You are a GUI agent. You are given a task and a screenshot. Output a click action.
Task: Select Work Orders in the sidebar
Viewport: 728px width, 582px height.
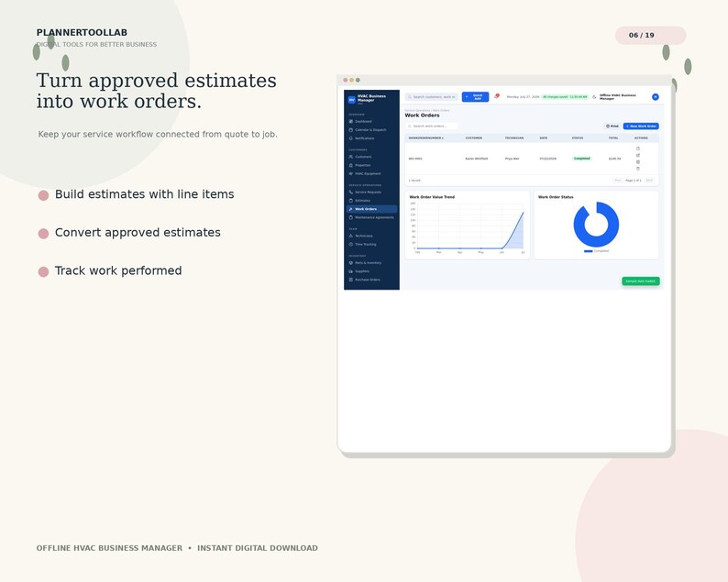point(371,209)
